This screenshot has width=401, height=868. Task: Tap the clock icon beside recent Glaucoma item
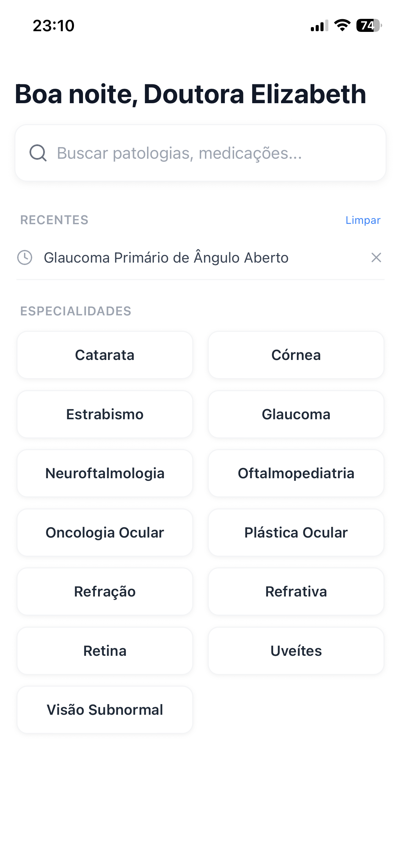tap(25, 257)
